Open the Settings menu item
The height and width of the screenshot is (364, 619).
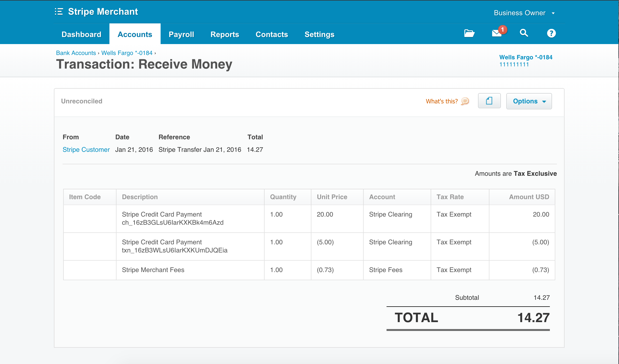pyautogui.click(x=319, y=34)
